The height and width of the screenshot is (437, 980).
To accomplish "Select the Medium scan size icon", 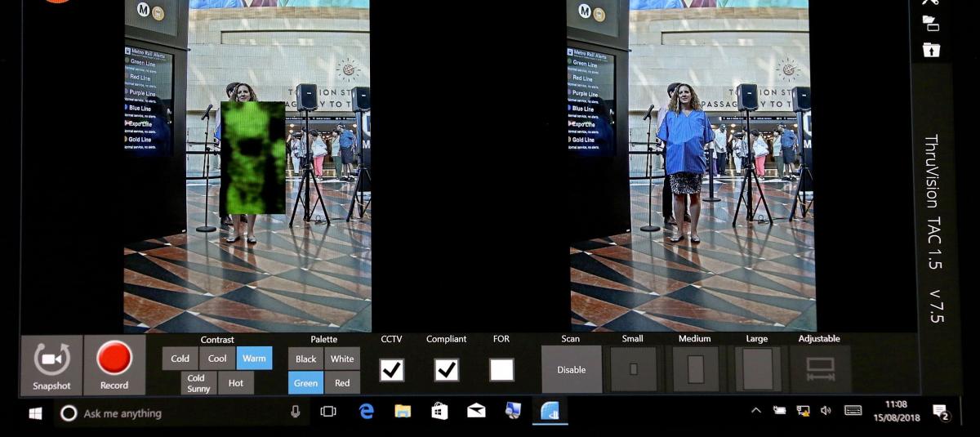I will click(x=695, y=368).
